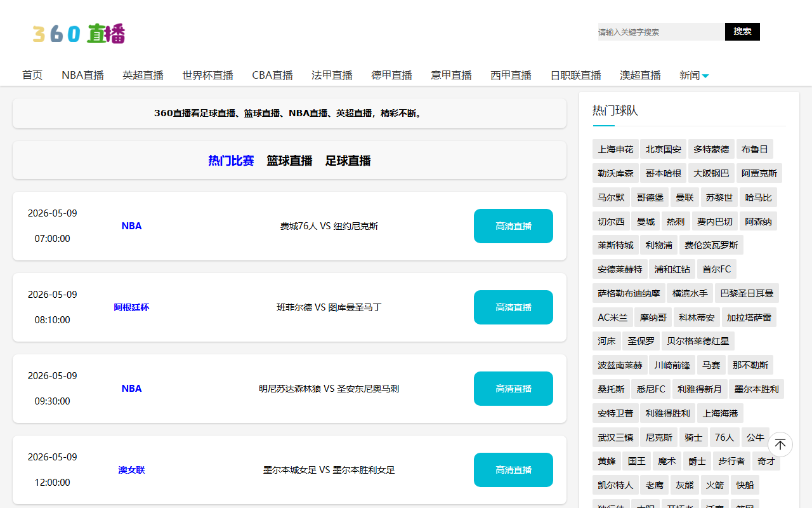The width and height of the screenshot is (812, 508).
Task: Click 高清直播 for 费城76人 VS 纽约尼克斯
Action: coord(513,226)
